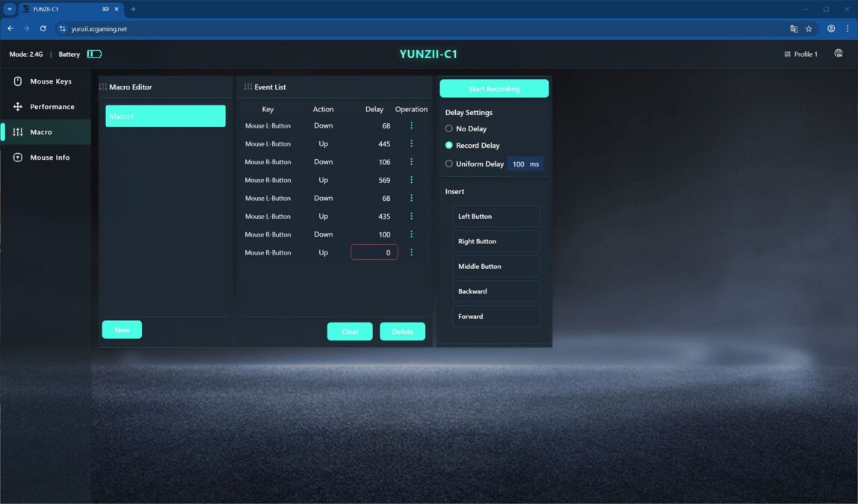Screen dimensions: 858x504
Task: Insert a Right Button event
Action: click(496, 241)
